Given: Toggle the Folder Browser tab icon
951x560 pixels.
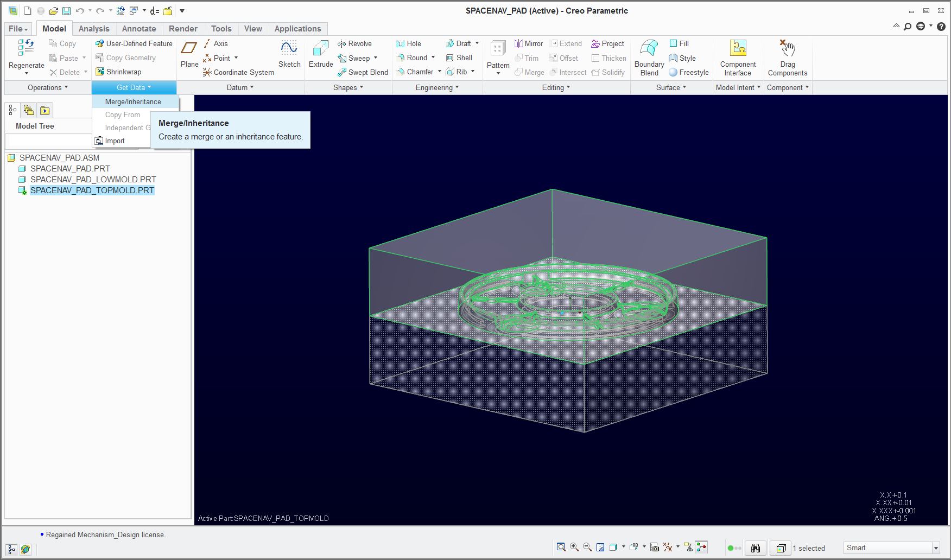Looking at the screenshot, I should click(x=29, y=110).
